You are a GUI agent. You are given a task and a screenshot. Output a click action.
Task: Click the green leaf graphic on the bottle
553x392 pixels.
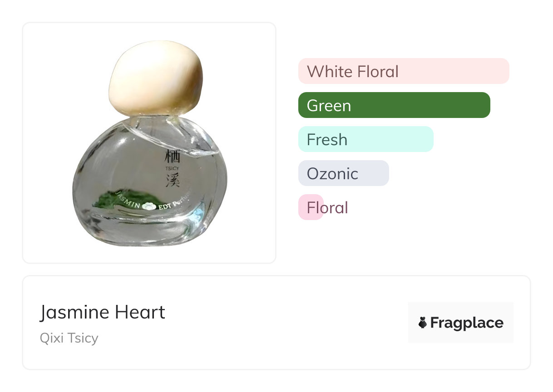point(108,199)
